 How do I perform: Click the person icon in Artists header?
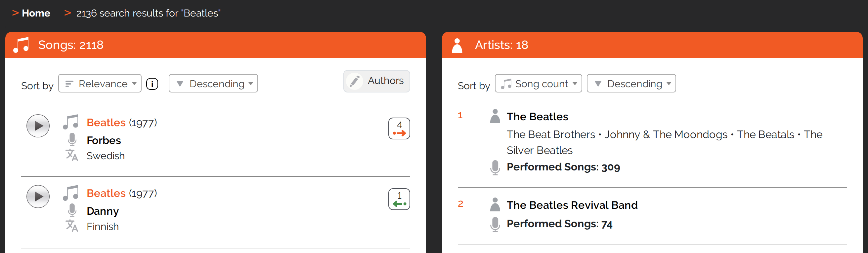457,46
